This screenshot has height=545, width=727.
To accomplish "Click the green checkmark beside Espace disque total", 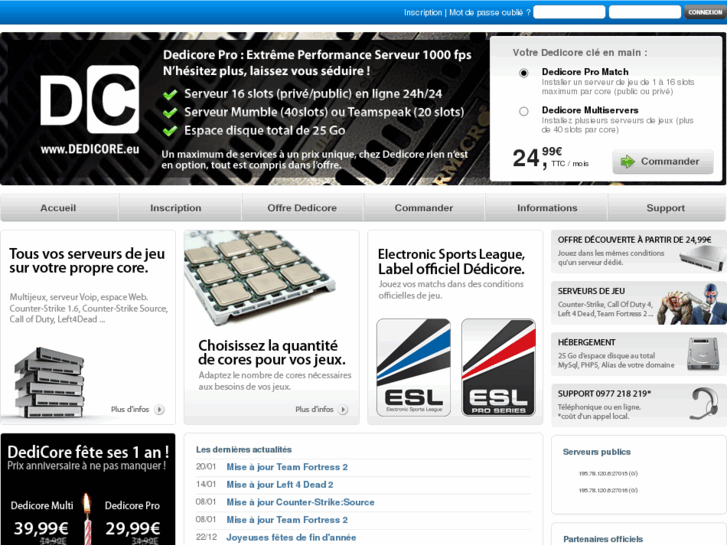I will 170,131.
